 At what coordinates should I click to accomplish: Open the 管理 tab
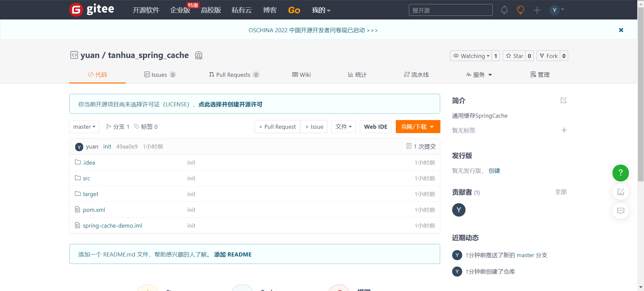540,75
